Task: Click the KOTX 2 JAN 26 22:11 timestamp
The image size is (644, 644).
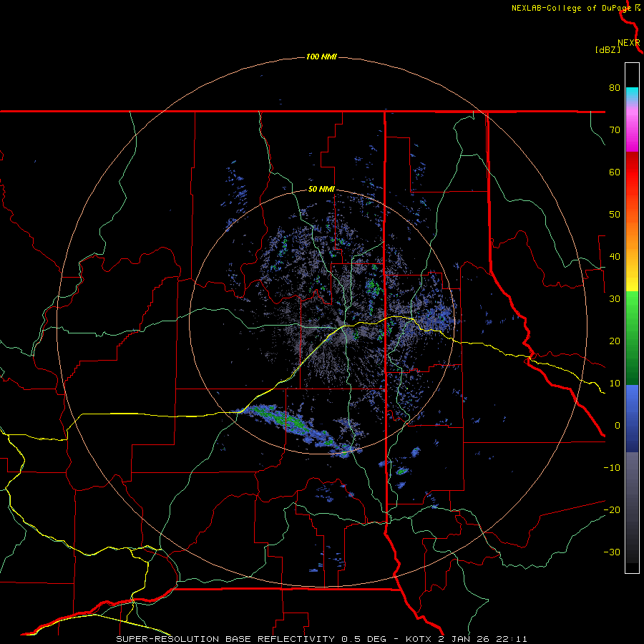Action: tap(466, 639)
